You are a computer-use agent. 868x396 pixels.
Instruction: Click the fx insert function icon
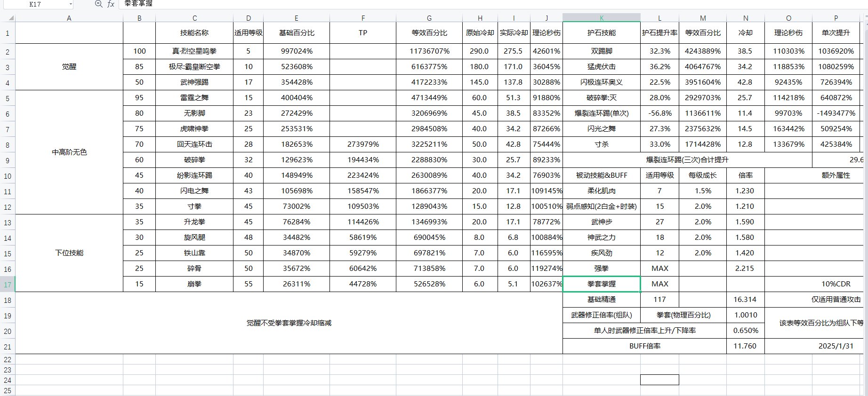(x=111, y=4)
